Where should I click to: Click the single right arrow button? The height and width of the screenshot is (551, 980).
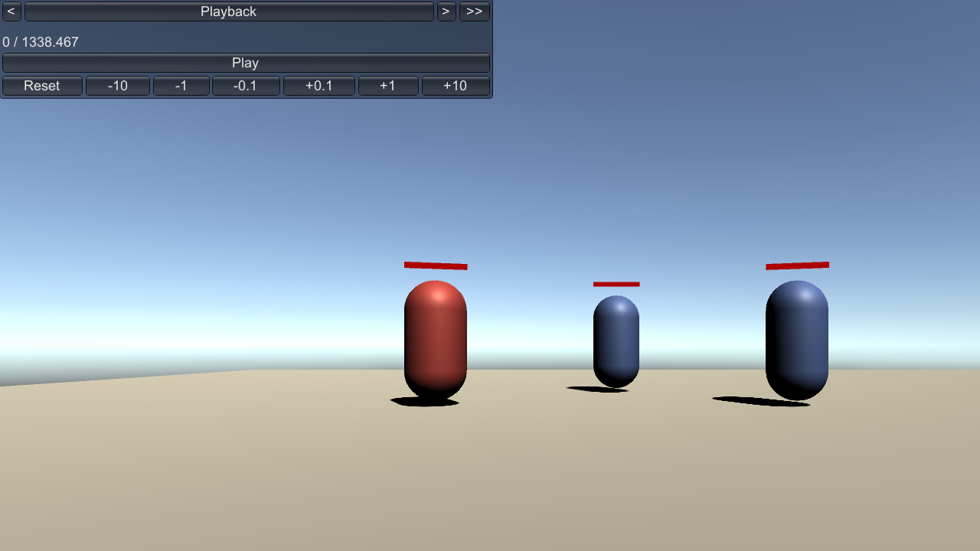446,11
